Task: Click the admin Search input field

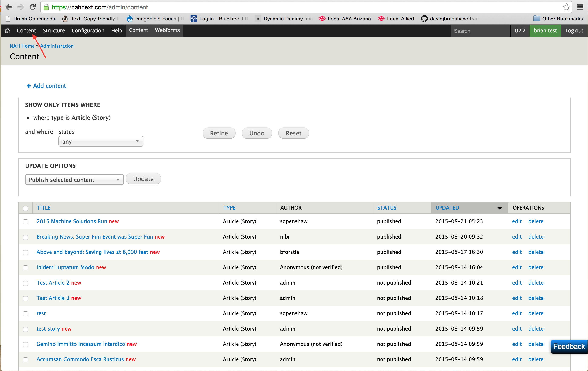Action: pyautogui.click(x=480, y=31)
